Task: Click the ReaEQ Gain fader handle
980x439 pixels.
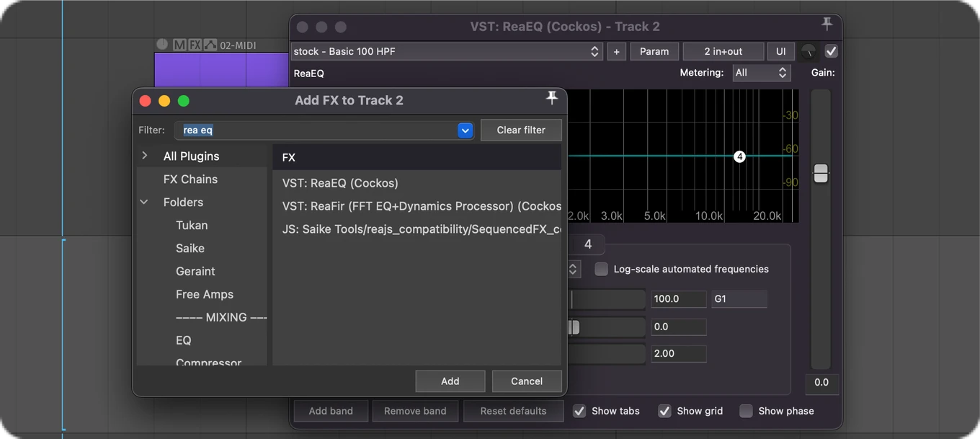Action: 821,173
